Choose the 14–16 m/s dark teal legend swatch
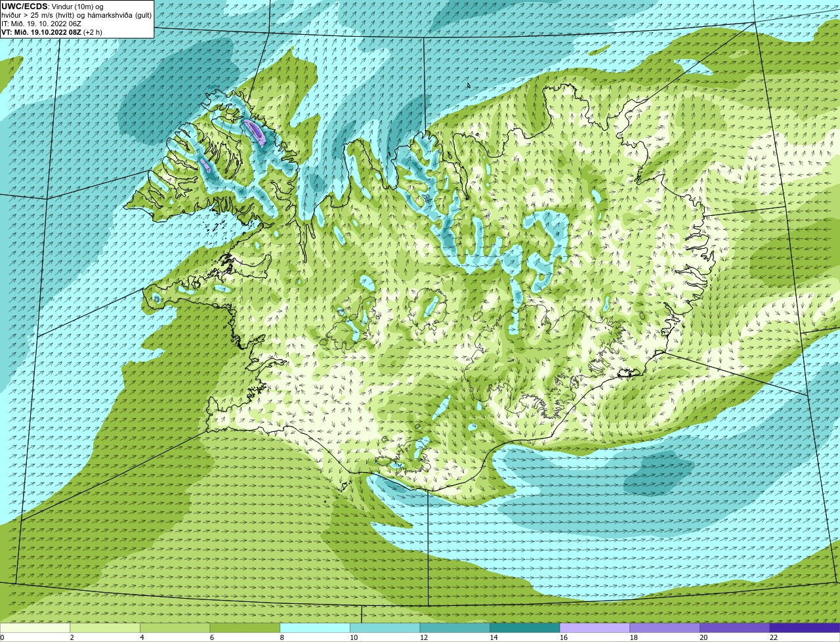 (x=525, y=628)
